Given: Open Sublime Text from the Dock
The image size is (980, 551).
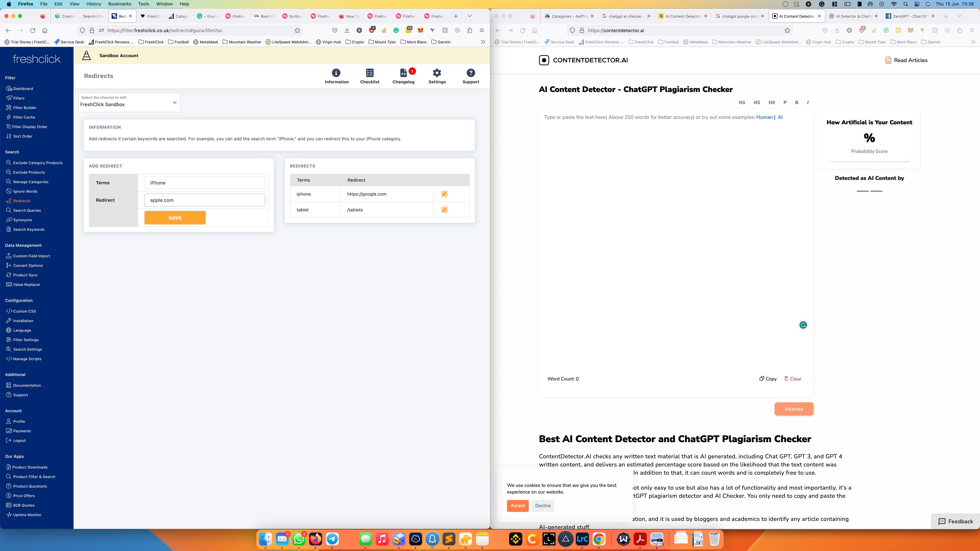Looking at the screenshot, I should pos(449,539).
